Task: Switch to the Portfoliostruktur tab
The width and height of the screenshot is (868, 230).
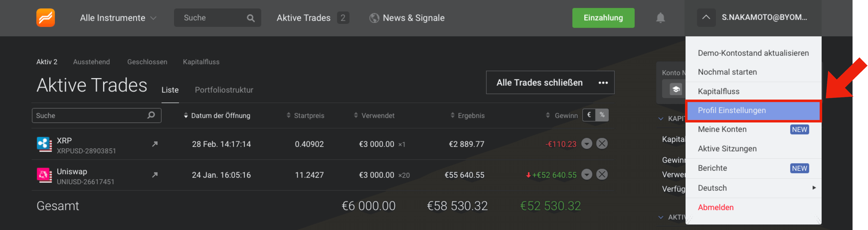Action: pyautogui.click(x=224, y=90)
